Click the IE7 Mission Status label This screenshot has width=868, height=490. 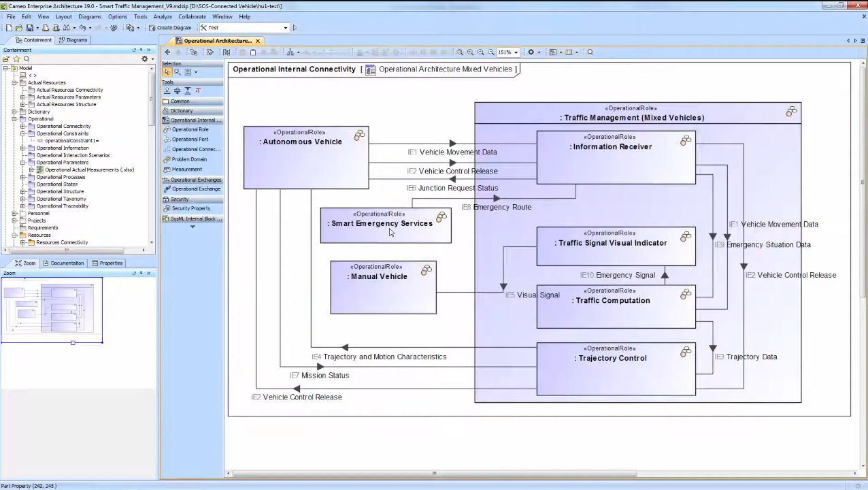click(319, 375)
